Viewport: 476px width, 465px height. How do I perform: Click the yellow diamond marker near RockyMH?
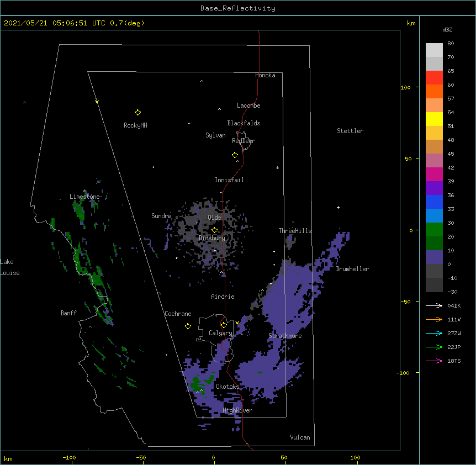coord(137,113)
